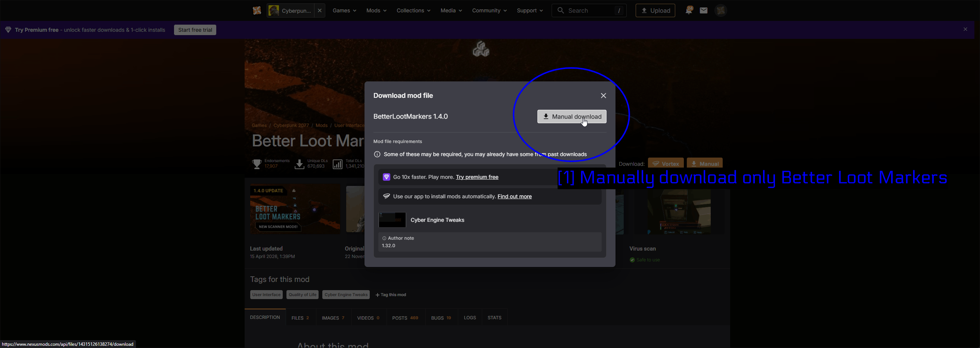Image resolution: width=980 pixels, height=348 pixels.
Task: Focus the Search input field
Action: coord(589,11)
